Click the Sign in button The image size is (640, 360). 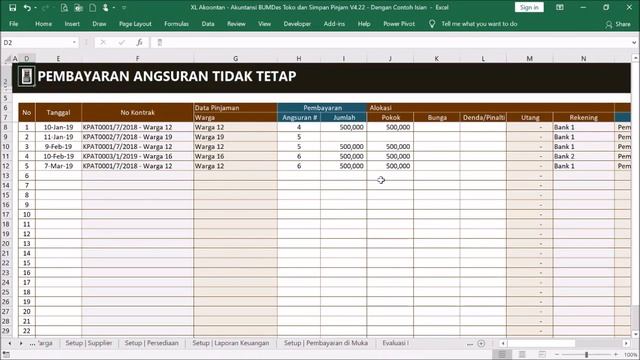point(529,7)
